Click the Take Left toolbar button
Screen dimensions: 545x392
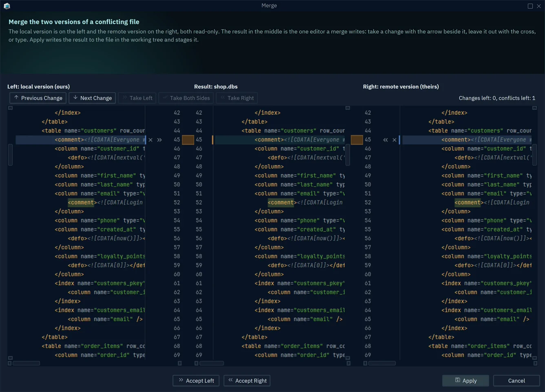click(137, 98)
